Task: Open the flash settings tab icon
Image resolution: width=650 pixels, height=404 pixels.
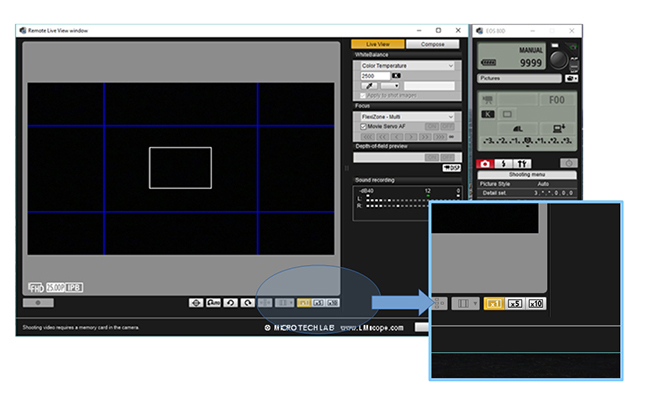Action: click(504, 163)
